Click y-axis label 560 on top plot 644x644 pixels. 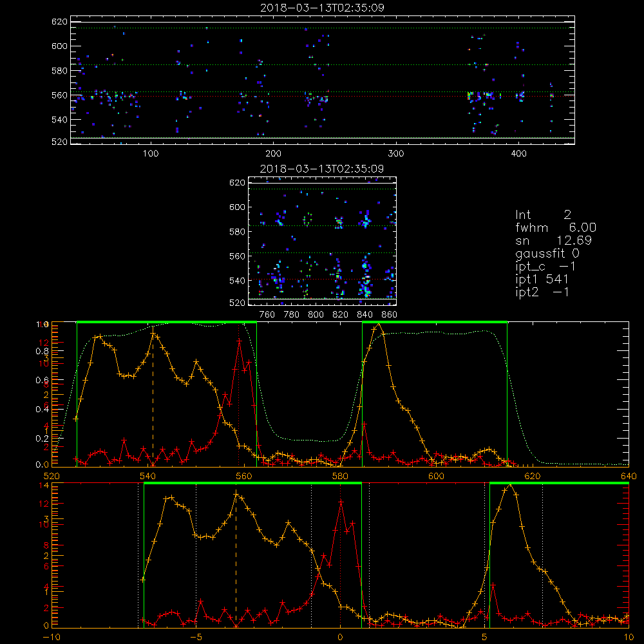pos(59,95)
